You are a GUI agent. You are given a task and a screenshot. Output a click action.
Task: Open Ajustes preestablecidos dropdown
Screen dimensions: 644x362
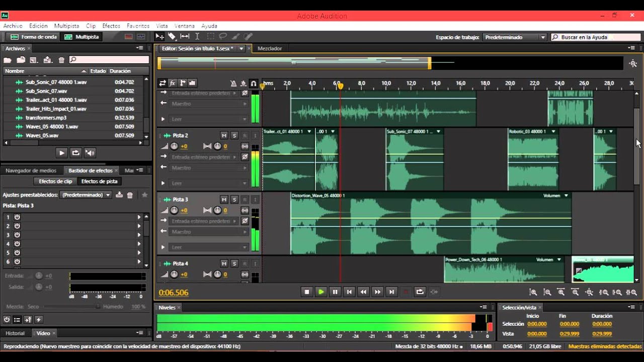click(x=86, y=195)
